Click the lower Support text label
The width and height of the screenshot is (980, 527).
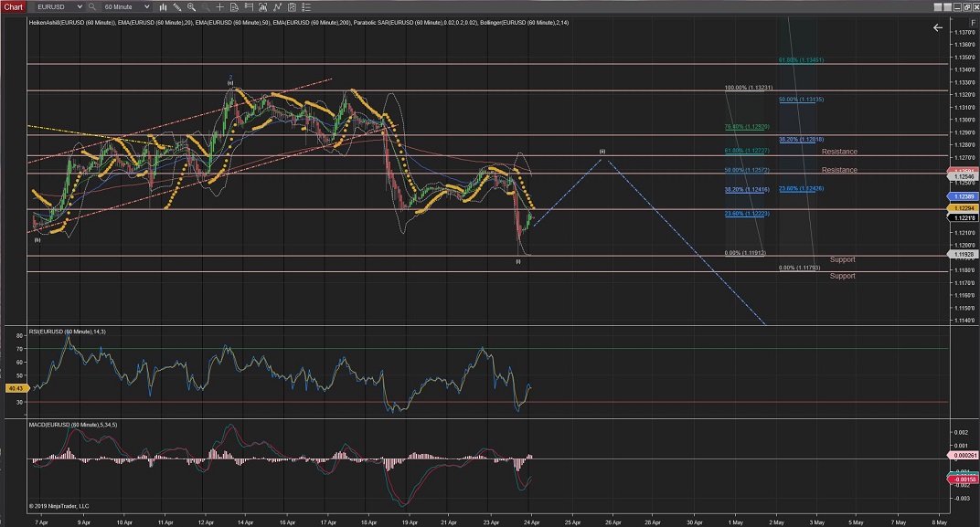[843, 276]
